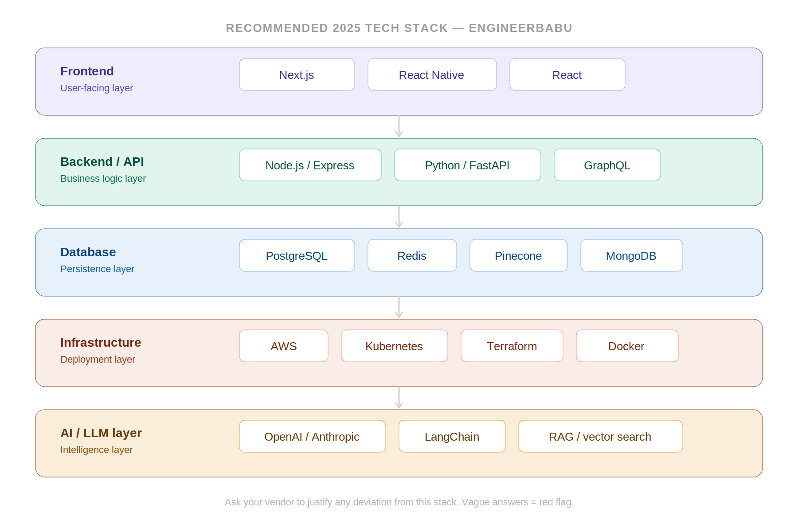
Task: Click the Business logic layer subtitle
Action: tap(103, 179)
